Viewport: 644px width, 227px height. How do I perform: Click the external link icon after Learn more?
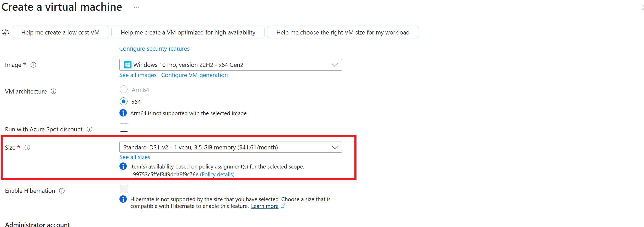[283, 206]
